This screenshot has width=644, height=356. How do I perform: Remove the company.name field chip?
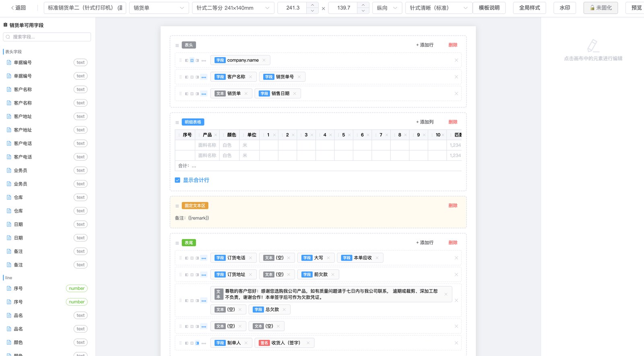coord(264,60)
